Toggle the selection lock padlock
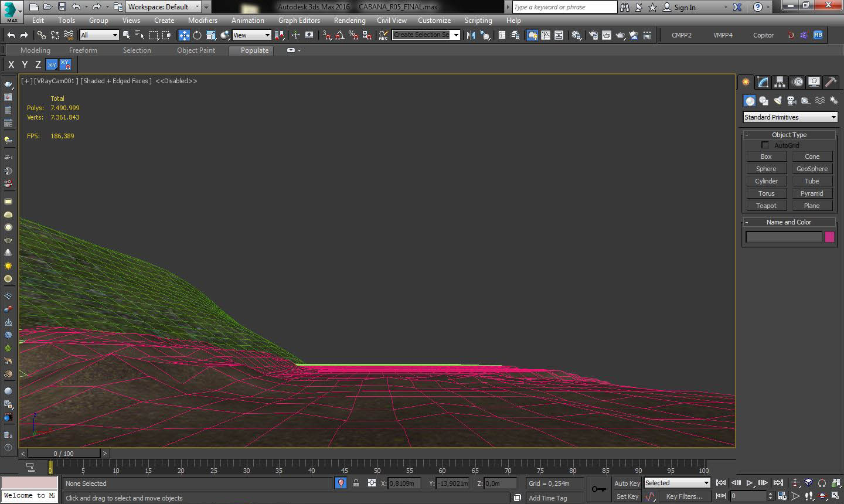 [356, 483]
